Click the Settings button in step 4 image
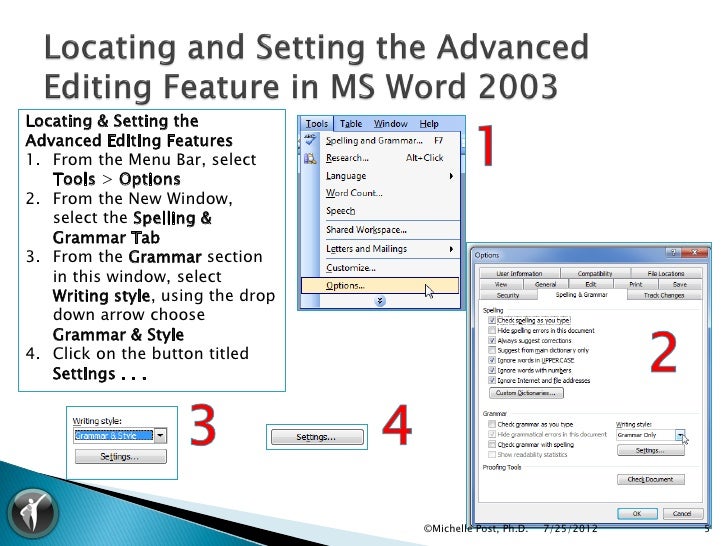This screenshot has width=728, height=546. 317,437
